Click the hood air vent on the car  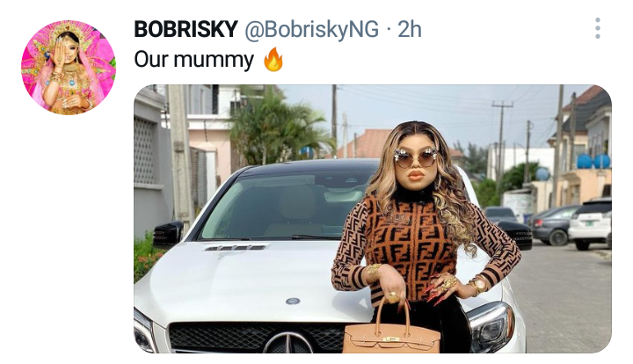pos(235,248)
